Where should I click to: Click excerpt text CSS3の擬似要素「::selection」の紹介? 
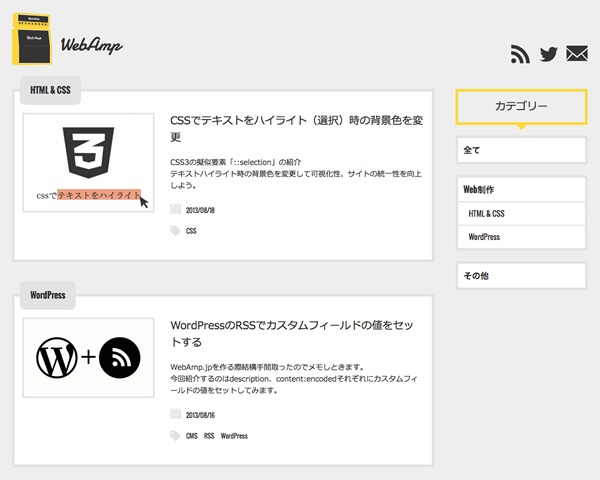click(235, 162)
